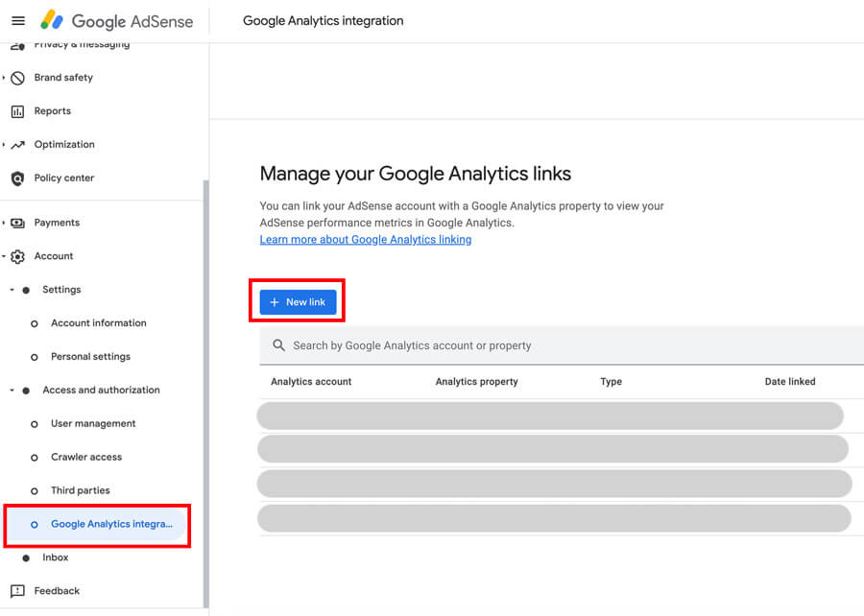Open the navigation hamburger menu
Screen dimensions: 864x616
tap(19, 19)
